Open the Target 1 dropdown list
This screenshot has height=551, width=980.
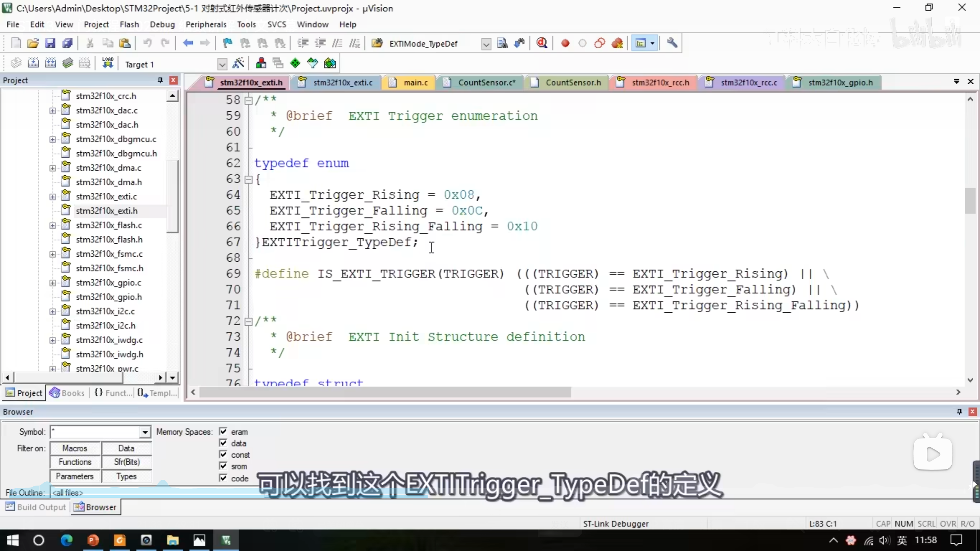click(222, 64)
